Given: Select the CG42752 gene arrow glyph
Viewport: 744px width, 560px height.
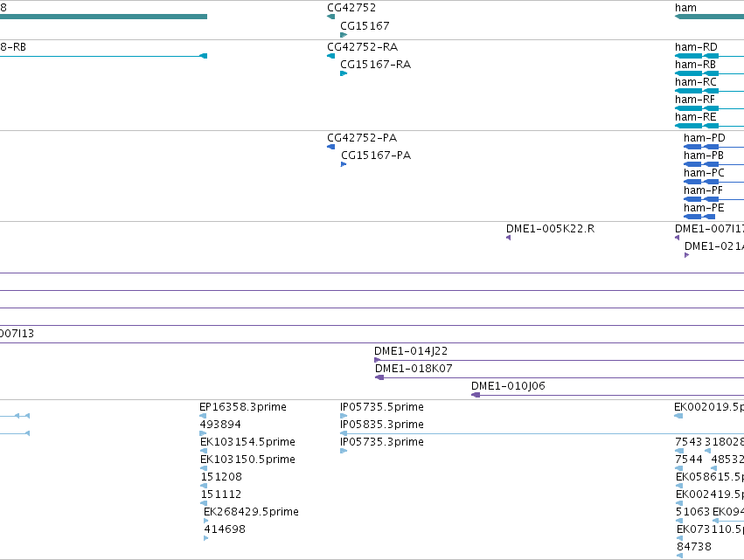Looking at the screenshot, I should pos(330,17).
